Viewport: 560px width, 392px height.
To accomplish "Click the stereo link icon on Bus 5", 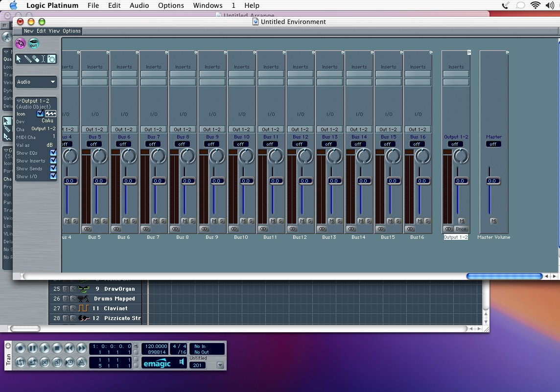I will [87, 229].
